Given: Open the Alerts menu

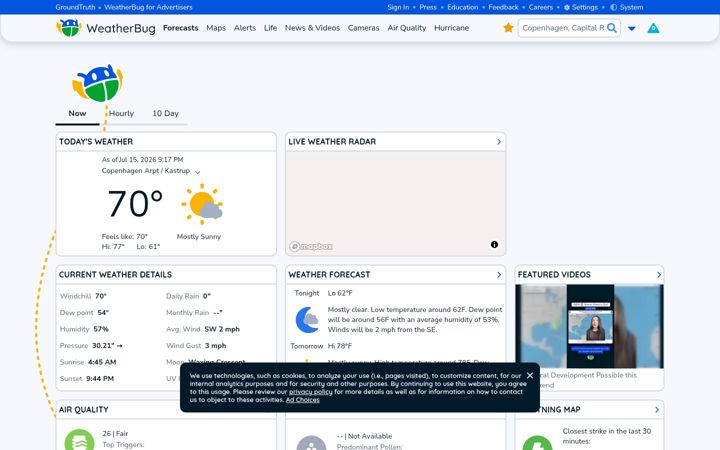Looking at the screenshot, I should pyautogui.click(x=245, y=28).
